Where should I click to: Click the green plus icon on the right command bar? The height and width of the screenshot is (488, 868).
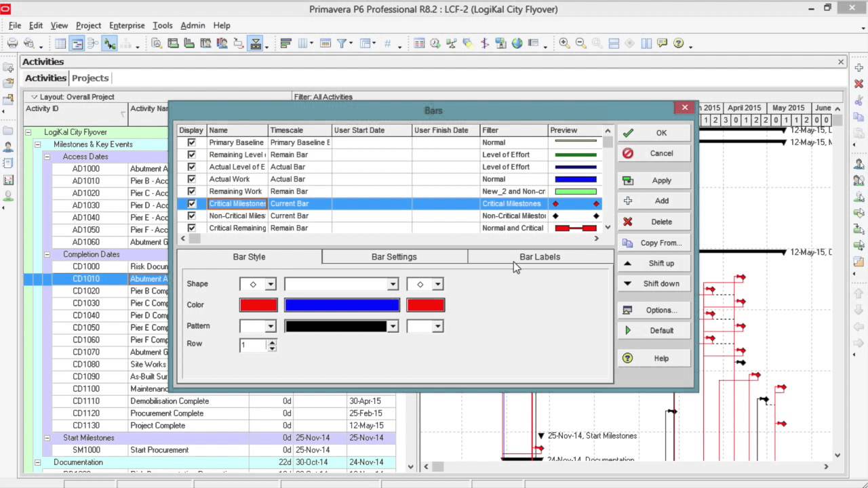click(x=859, y=68)
